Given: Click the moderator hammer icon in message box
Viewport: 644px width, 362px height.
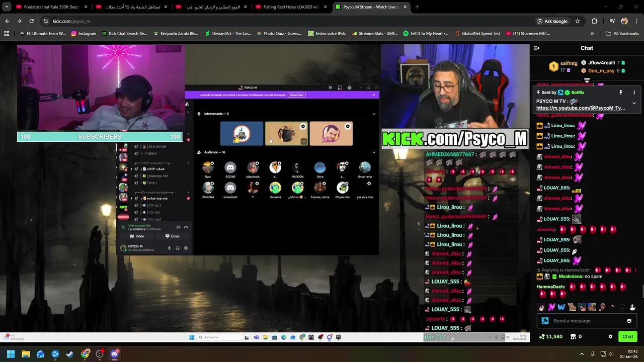Looking at the screenshot, I should [545, 321].
